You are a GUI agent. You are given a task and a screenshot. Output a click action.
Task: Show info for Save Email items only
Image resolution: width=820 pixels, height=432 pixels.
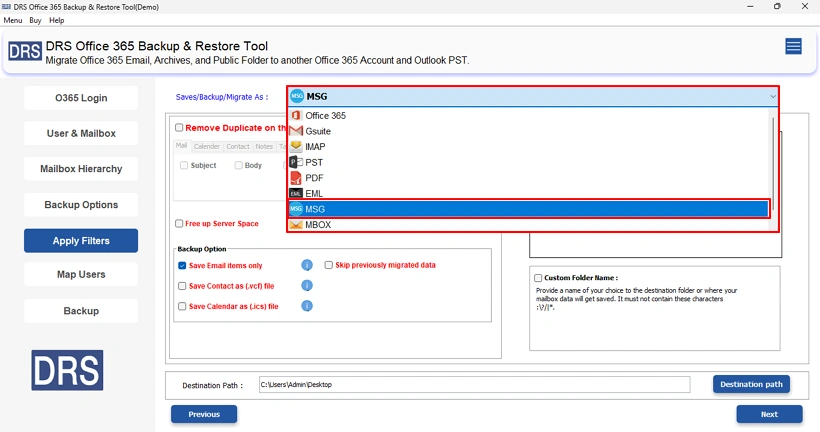(307, 265)
